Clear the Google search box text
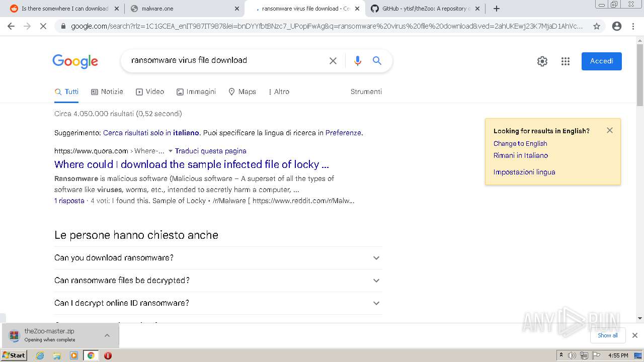This screenshot has width=644, height=362. (333, 61)
